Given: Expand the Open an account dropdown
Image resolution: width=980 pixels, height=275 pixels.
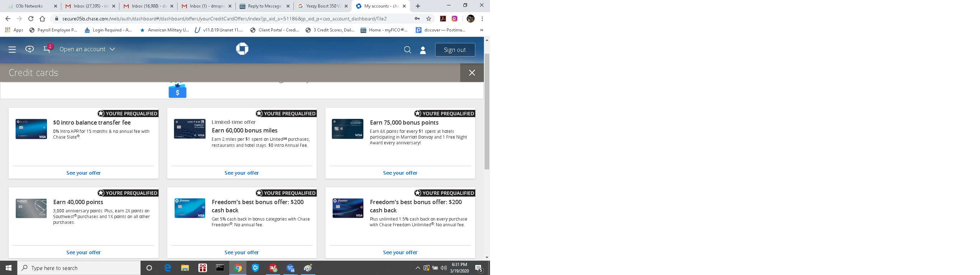Looking at the screenshot, I should pos(87,49).
